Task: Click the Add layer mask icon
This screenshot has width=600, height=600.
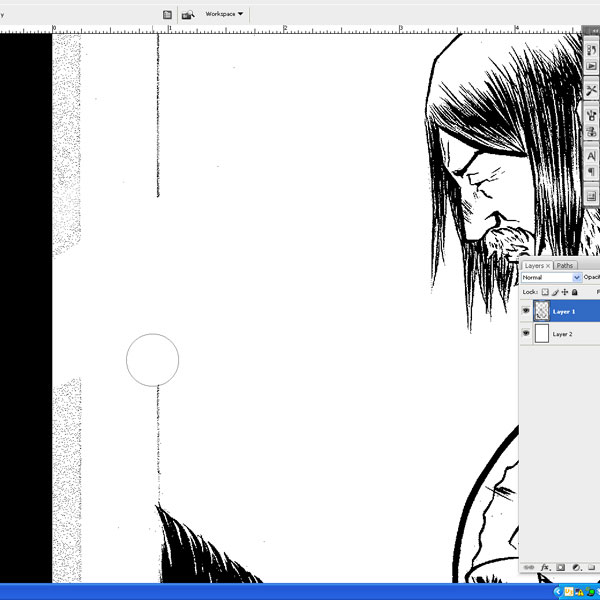Action: coord(561,567)
